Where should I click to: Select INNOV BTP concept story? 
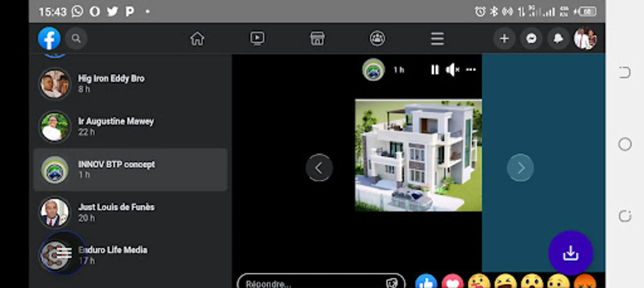[131, 170]
